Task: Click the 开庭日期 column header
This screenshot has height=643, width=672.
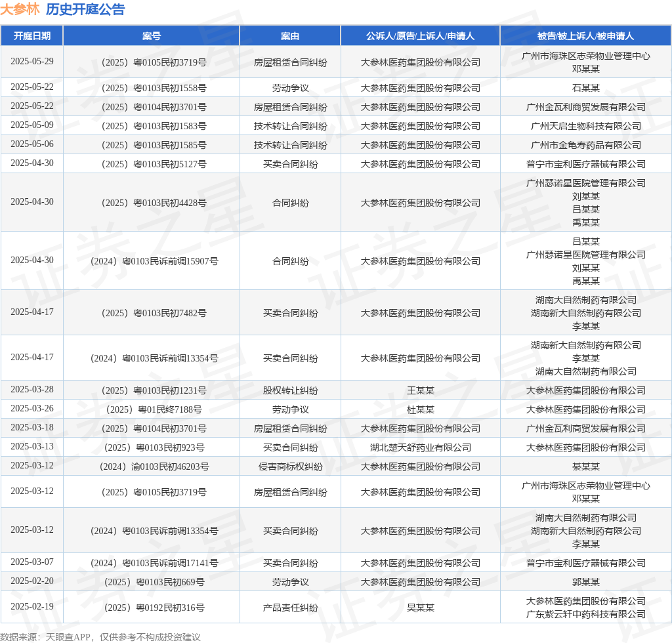Action: coord(32,36)
